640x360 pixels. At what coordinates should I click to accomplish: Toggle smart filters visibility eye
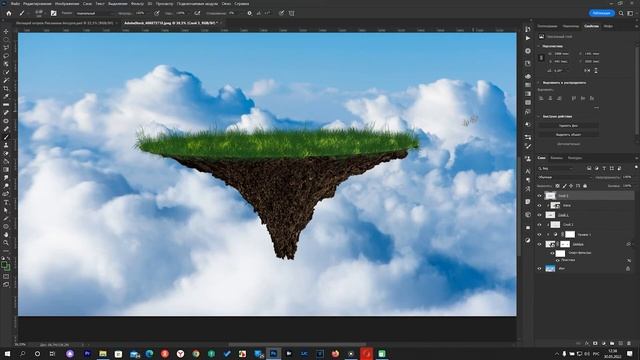coord(552,253)
